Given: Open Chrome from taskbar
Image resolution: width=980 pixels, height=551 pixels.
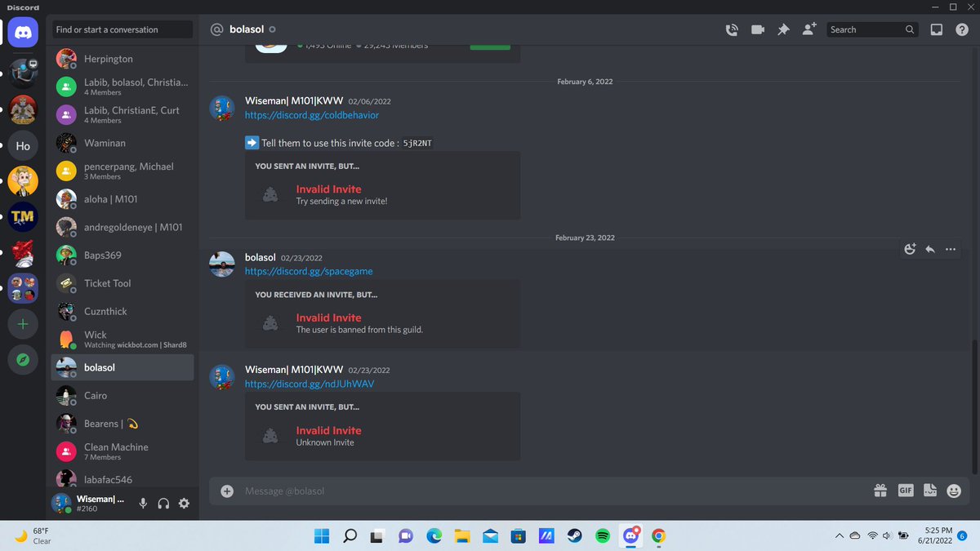Looking at the screenshot, I should click(658, 536).
